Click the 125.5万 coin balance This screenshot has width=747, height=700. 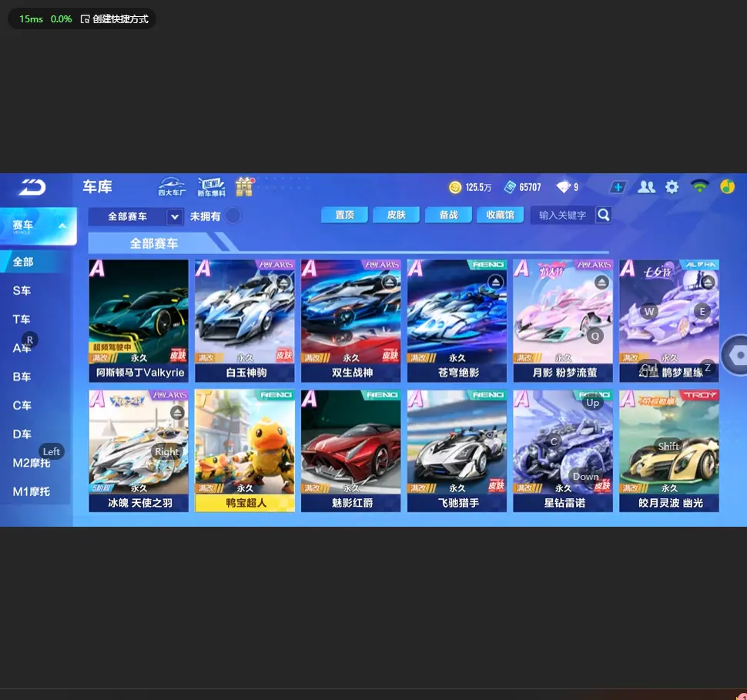(478, 187)
